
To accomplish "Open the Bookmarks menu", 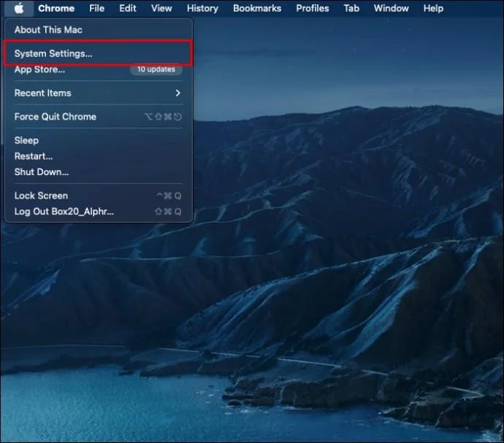I will [257, 8].
